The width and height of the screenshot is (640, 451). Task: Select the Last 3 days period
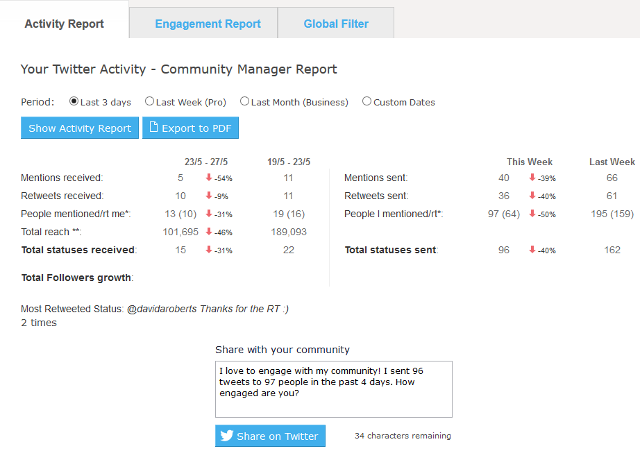click(x=73, y=101)
